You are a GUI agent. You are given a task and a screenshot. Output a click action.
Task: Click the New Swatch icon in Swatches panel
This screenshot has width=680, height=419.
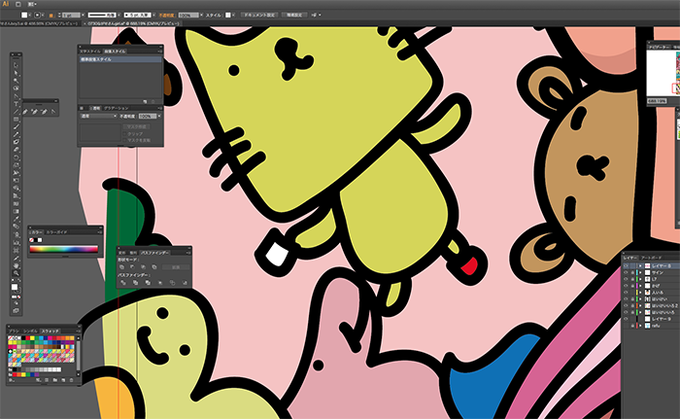tap(63, 380)
